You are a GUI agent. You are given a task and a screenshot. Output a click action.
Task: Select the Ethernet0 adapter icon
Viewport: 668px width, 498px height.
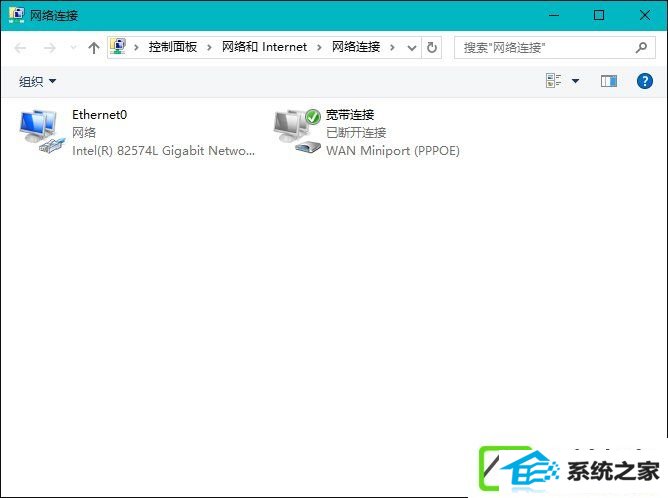point(43,131)
